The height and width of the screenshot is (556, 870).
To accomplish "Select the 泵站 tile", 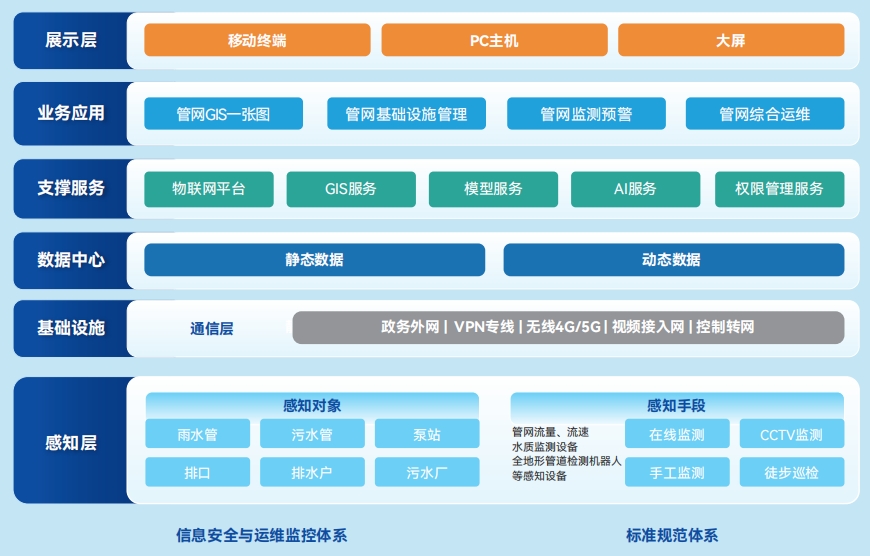I will click(427, 434).
